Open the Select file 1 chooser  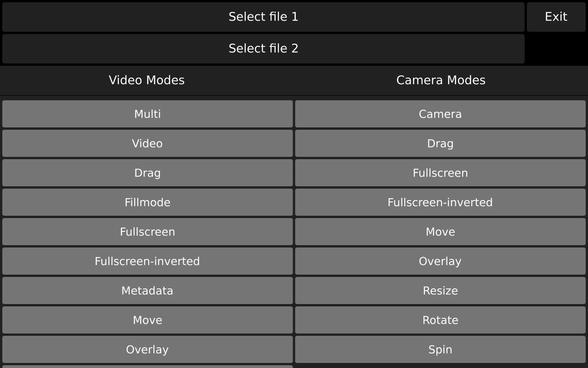[263, 17]
